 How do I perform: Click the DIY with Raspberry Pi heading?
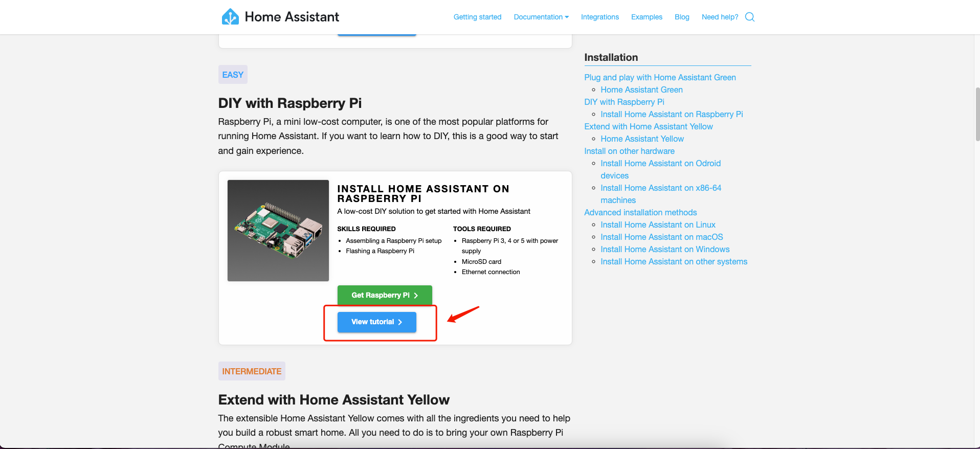click(x=290, y=103)
